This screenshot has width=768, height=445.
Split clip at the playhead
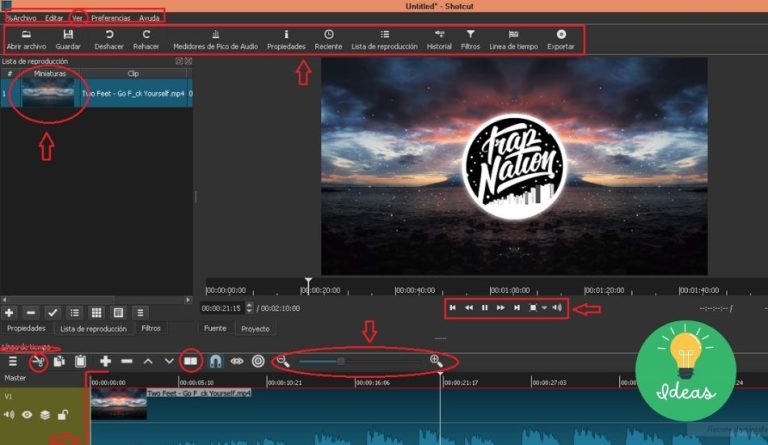coord(191,361)
